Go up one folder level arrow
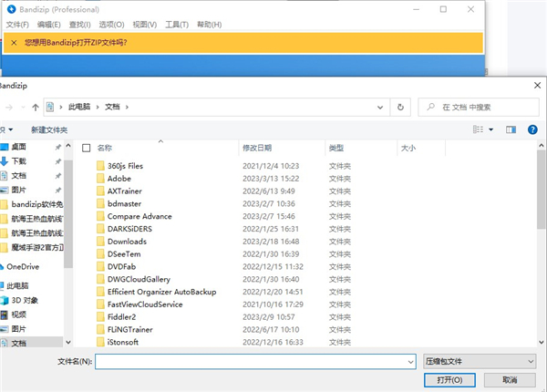547x392 pixels. (x=36, y=107)
